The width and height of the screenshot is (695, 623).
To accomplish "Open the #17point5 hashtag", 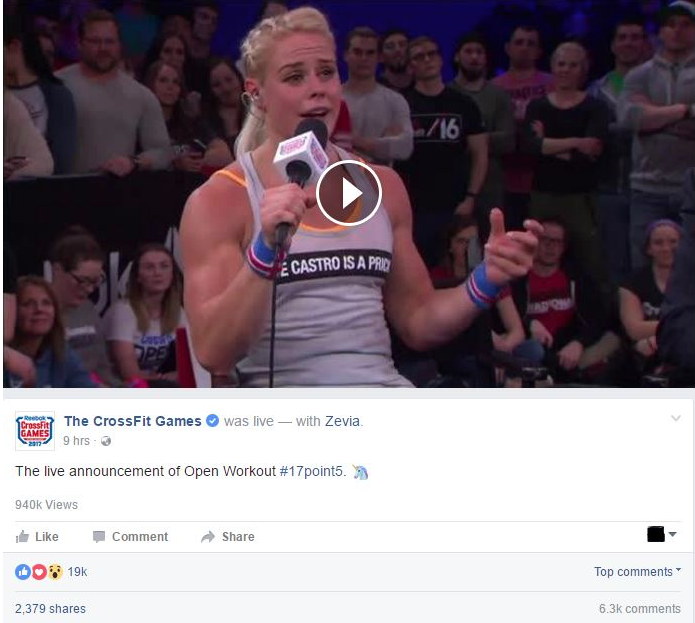I will pyautogui.click(x=311, y=471).
